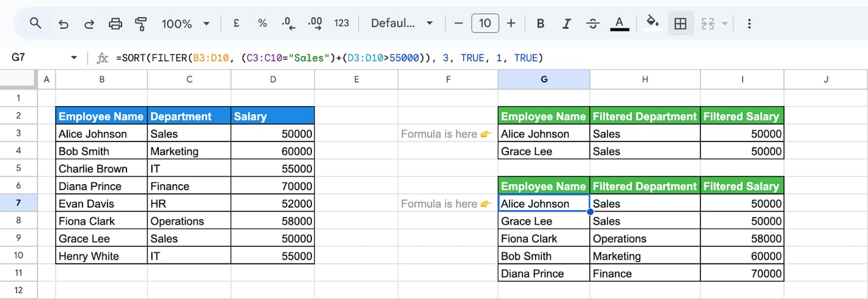Select salary cell 52000
This screenshot has width=868, height=299.
pos(273,204)
